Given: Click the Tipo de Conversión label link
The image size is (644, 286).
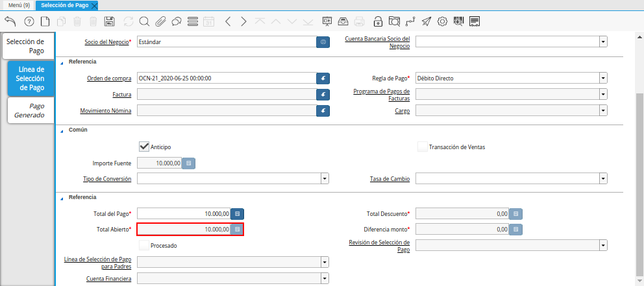Looking at the screenshot, I should (107, 179).
